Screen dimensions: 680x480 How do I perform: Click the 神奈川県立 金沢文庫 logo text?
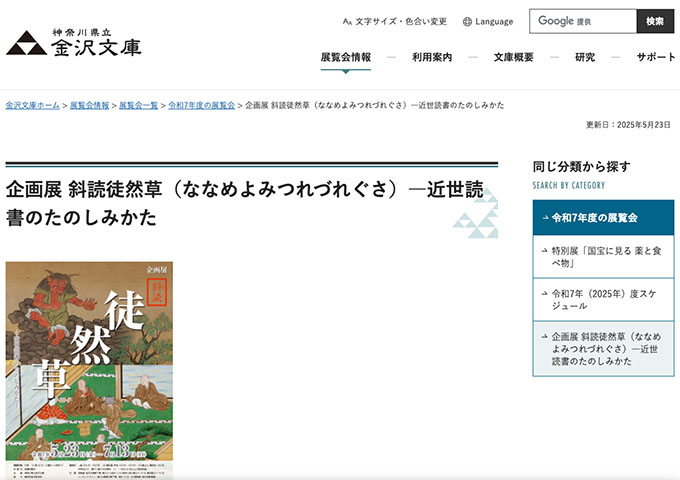coord(96,42)
